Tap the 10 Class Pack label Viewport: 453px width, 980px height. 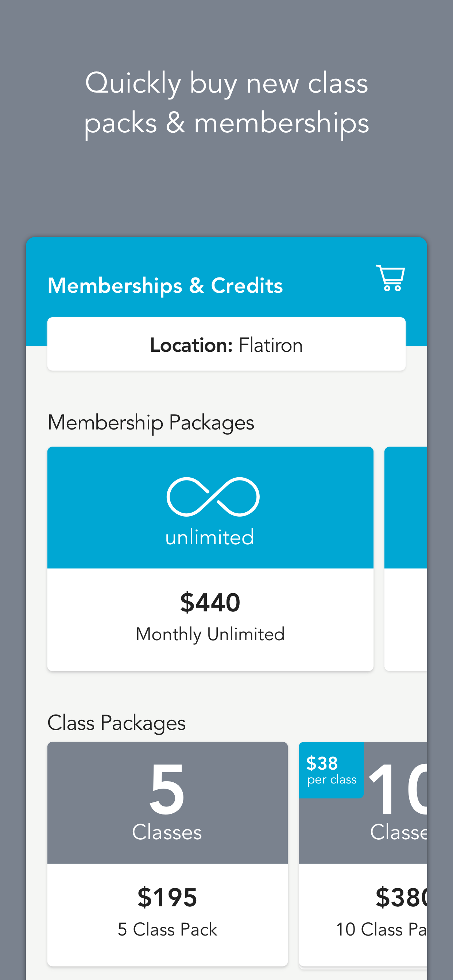(381, 929)
